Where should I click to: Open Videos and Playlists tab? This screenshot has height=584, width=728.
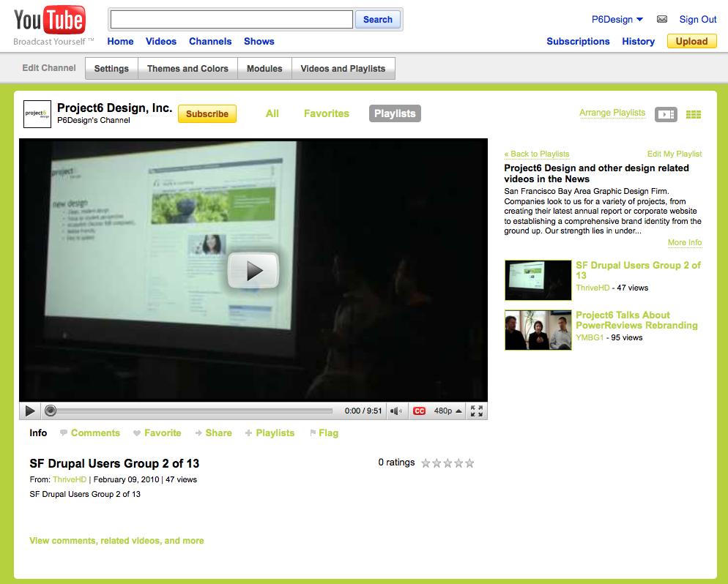[x=343, y=69]
